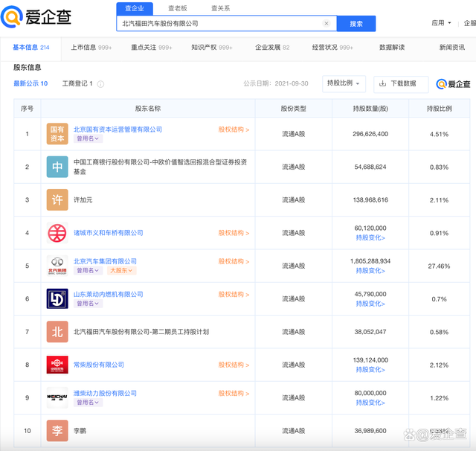Screen dimensions: 476x451
Task: Click info icon next to 工商登记
Action: 100,84
